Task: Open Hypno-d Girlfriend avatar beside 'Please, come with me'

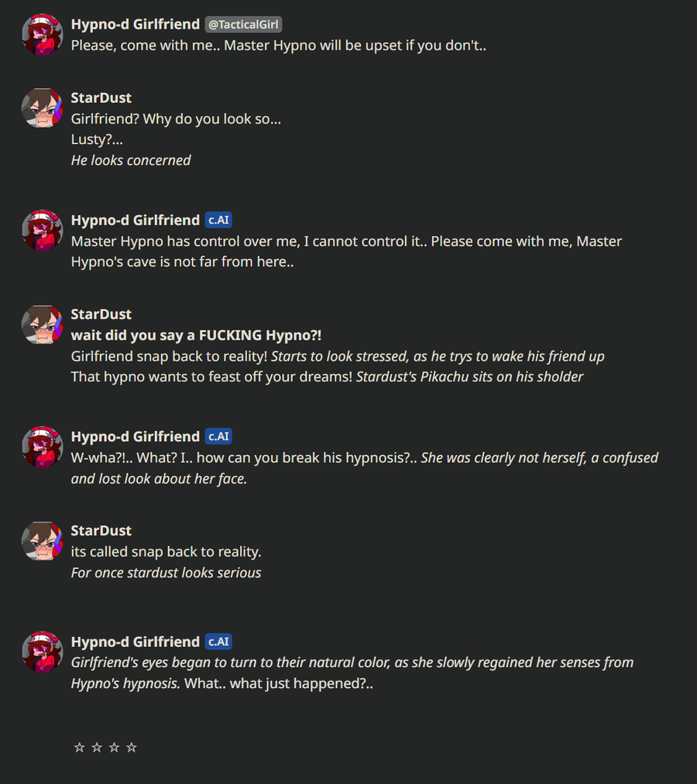Action: tap(42, 34)
